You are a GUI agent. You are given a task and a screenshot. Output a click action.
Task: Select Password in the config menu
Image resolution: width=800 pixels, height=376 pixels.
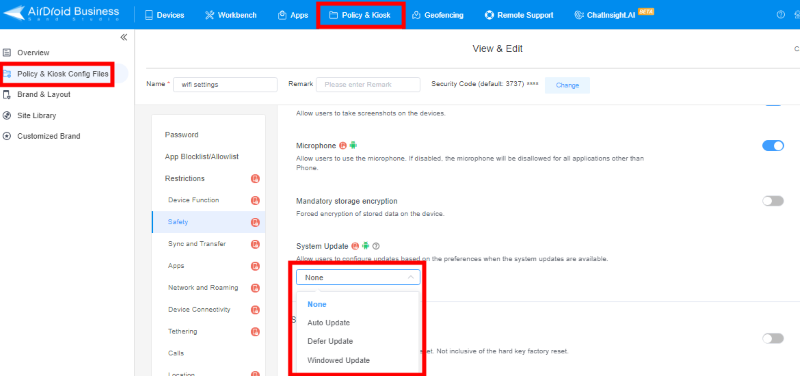coord(182,135)
